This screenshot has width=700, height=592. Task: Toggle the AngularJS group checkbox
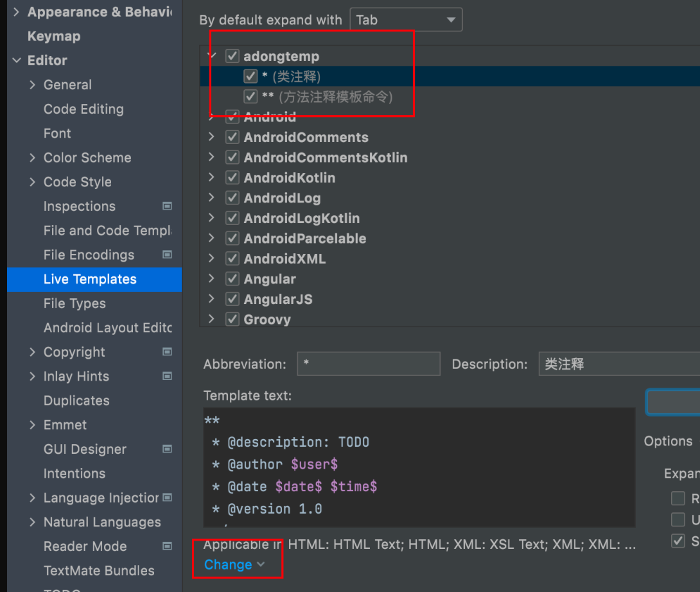232,299
